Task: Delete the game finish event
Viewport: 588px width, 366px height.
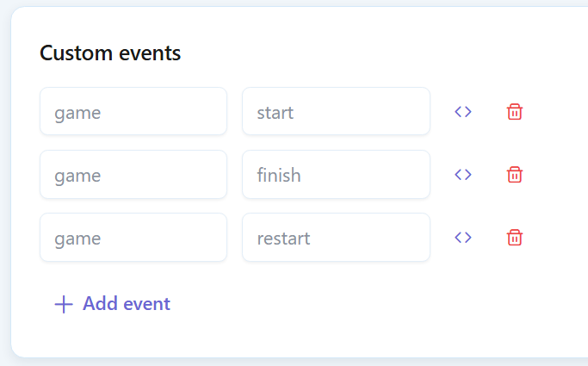Action: pyautogui.click(x=515, y=175)
